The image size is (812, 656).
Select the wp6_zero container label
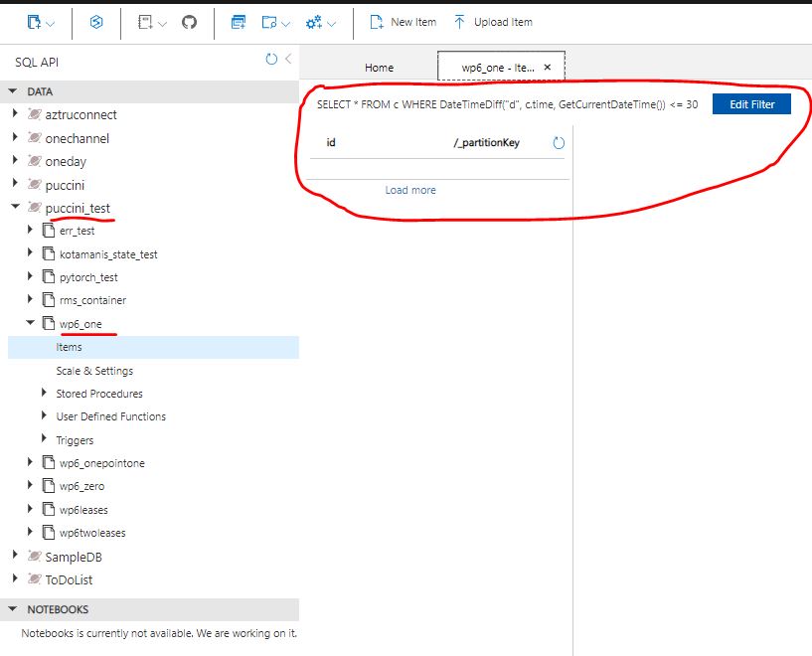click(81, 486)
